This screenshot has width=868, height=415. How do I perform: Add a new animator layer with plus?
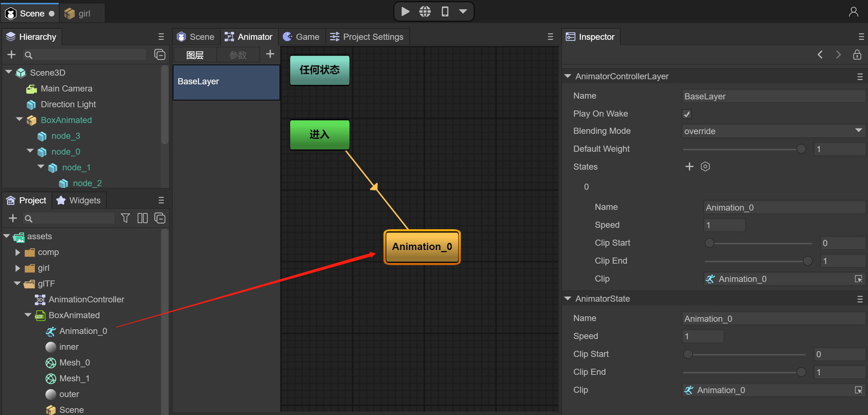[x=270, y=54]
